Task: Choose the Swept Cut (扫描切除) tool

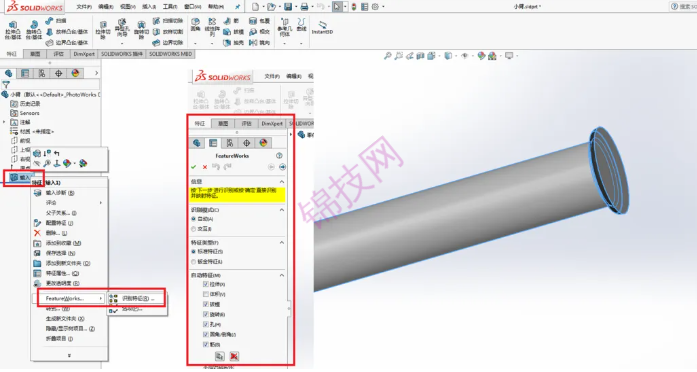Action: tap(168, 21)
